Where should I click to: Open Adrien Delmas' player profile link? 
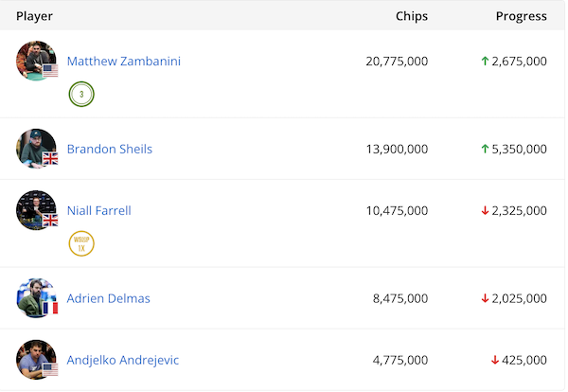(x=108, y=298)
